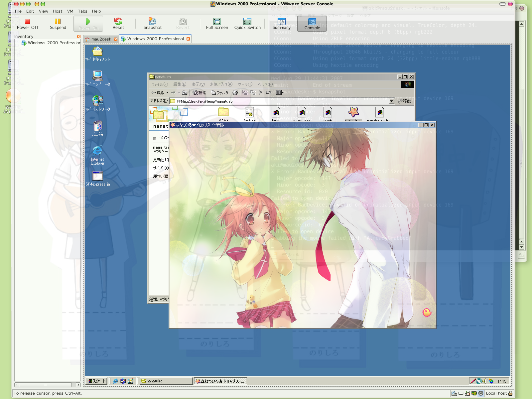Click the 検索 search toolbar button

coord(199,93)
